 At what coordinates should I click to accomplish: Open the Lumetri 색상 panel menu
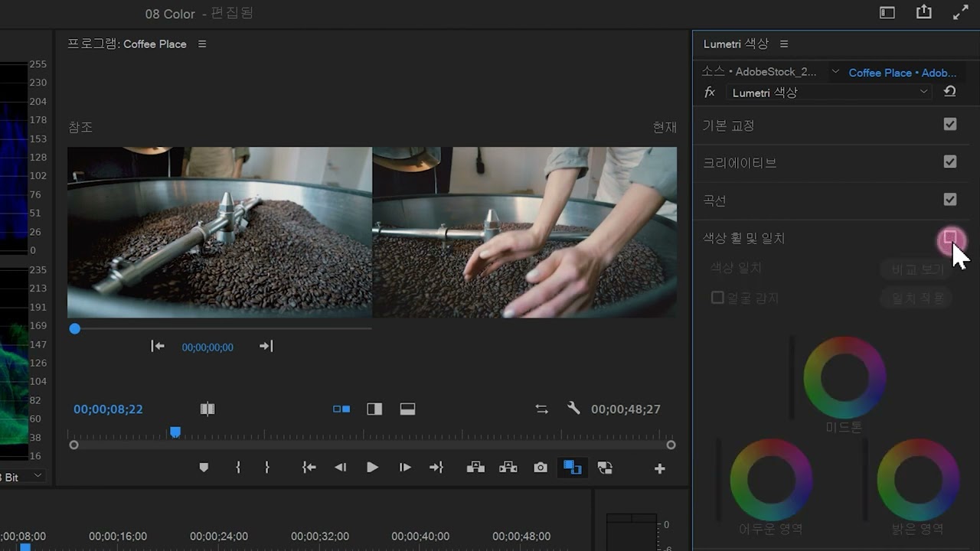784,44
